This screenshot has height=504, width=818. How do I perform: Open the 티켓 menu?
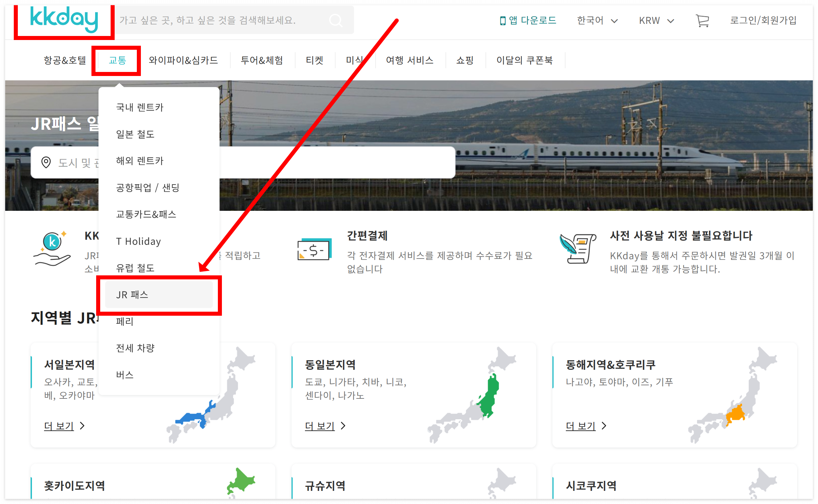click(314, 60)
